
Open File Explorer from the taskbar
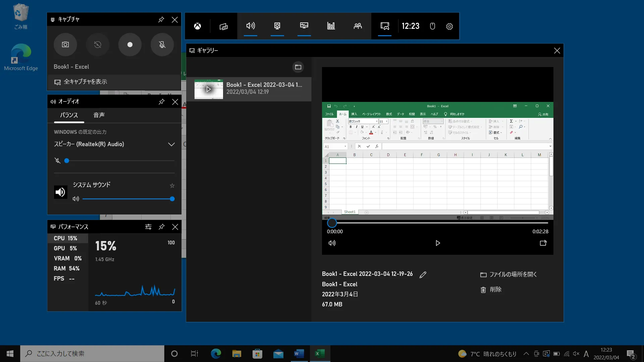pos(237,354)
